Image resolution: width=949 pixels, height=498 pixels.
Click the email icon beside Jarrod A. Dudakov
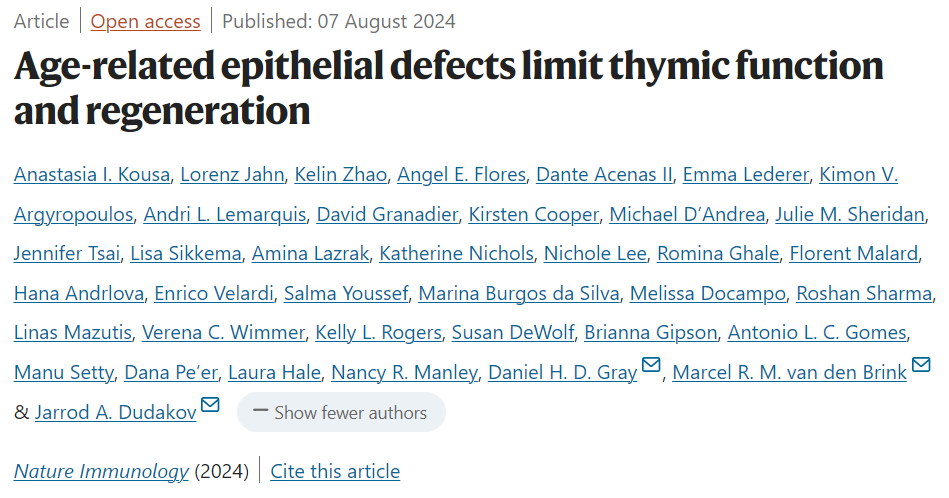[x=210, y=404]
